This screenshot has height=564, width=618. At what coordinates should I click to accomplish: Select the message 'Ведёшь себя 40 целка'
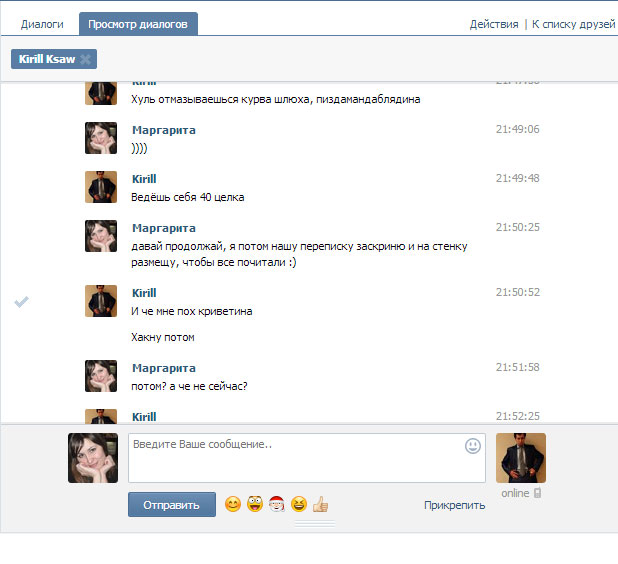click(188, 197)
